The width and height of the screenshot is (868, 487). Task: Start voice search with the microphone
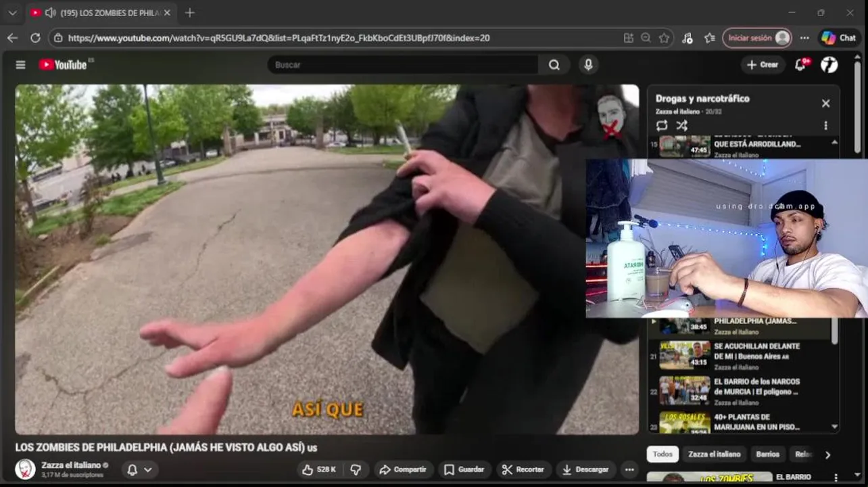588,65
